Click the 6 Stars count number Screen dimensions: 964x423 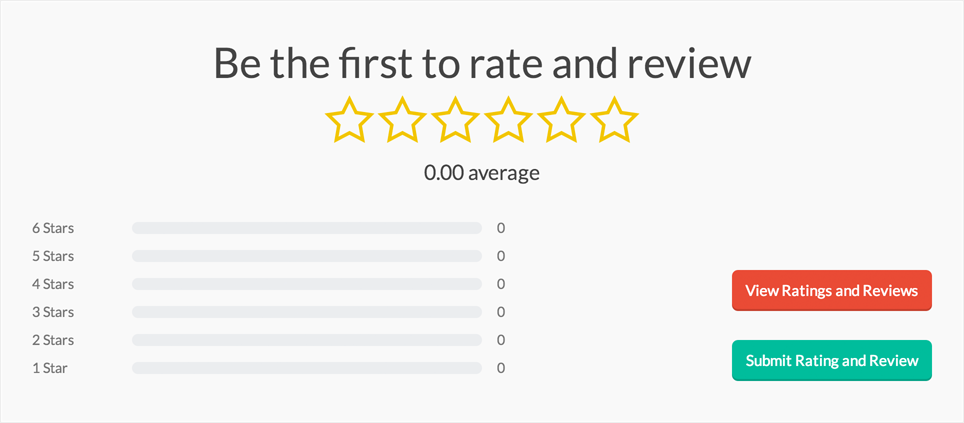pos(501,228)
